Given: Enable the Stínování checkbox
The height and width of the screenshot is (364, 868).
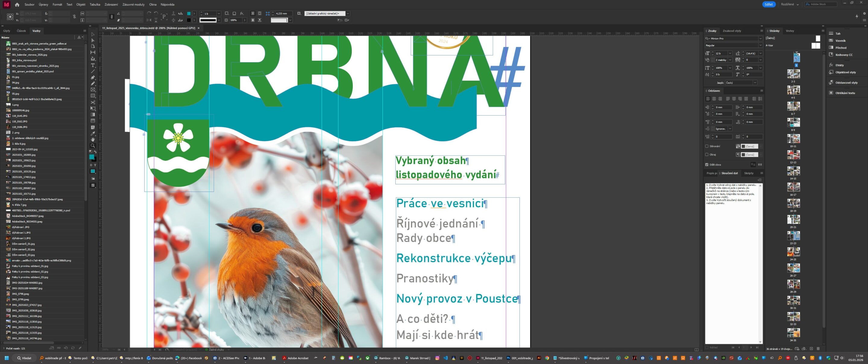Looking at the screenshot, I should coord(706,146).
